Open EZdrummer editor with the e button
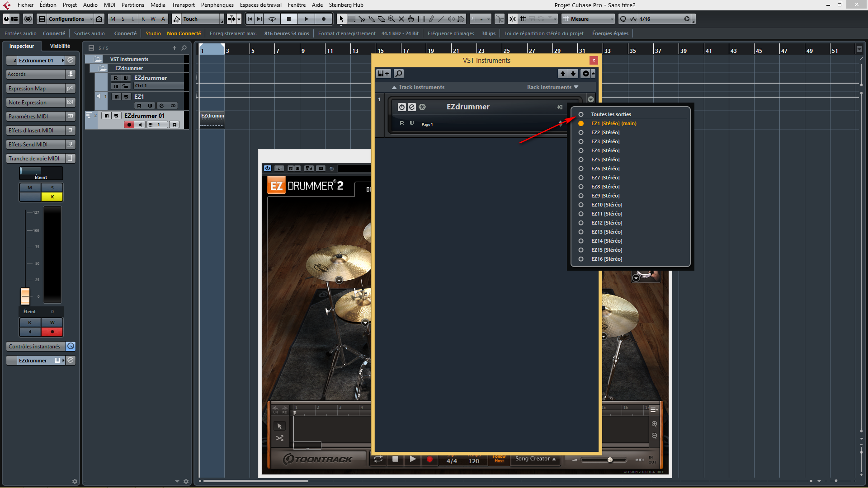Viewport: 868px width, 488px height. coord(412,107)
